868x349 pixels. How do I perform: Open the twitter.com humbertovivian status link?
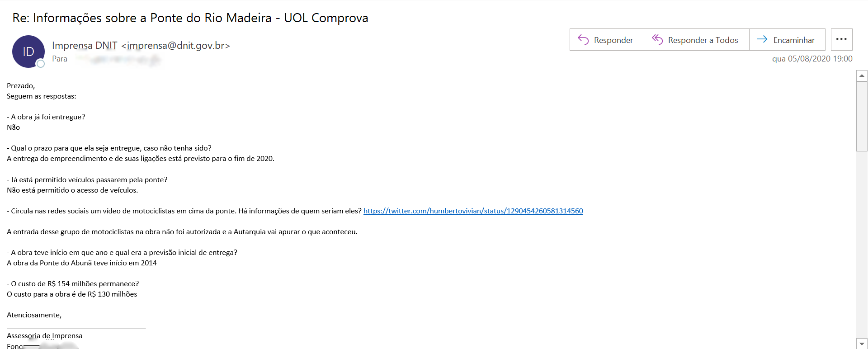pos(473,211)
